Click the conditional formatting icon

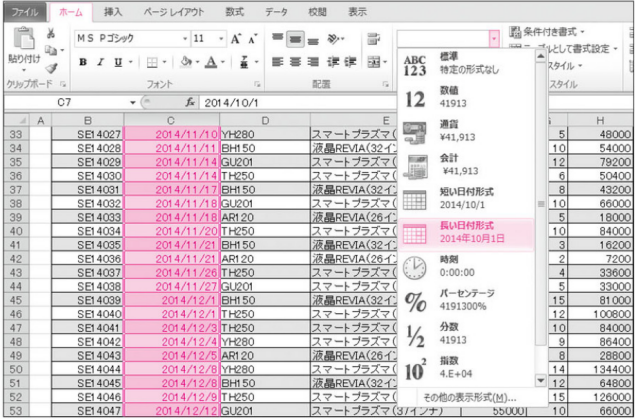(514, 31)
